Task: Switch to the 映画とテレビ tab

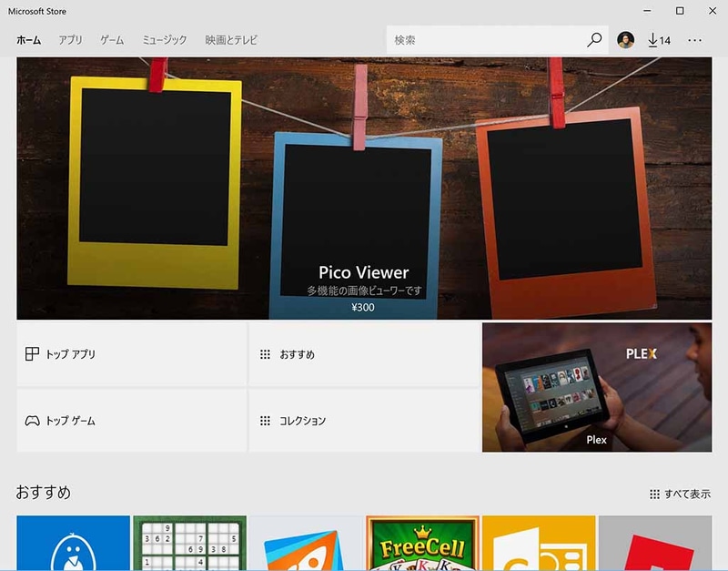Action: [231, 40]
